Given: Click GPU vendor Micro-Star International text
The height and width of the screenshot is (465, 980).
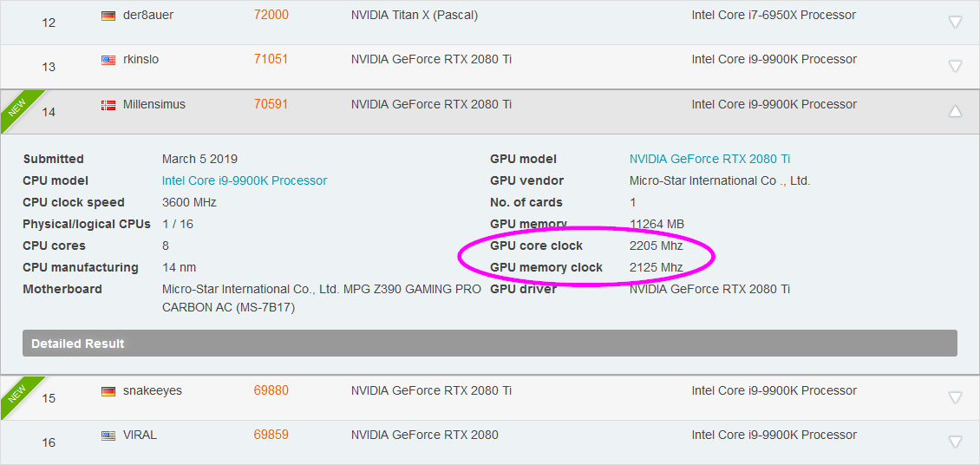Looking at the screenshot, I should (720, 180).
